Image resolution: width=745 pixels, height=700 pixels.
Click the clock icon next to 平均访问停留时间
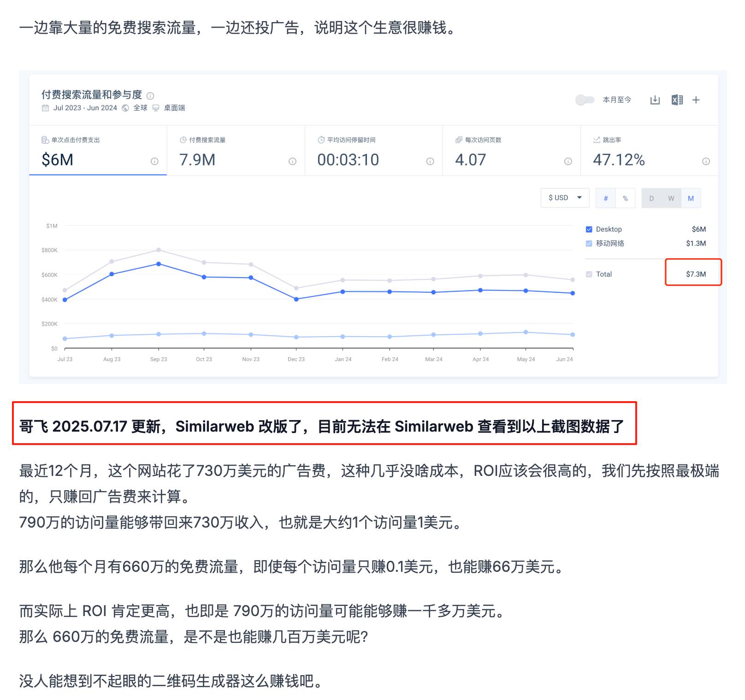(321, 140)
